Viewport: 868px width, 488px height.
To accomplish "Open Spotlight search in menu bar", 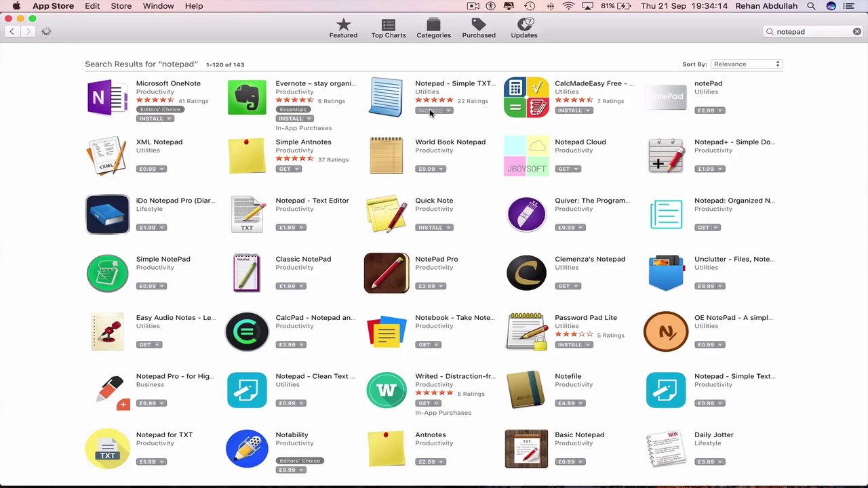I will click(x=811, y=5).
